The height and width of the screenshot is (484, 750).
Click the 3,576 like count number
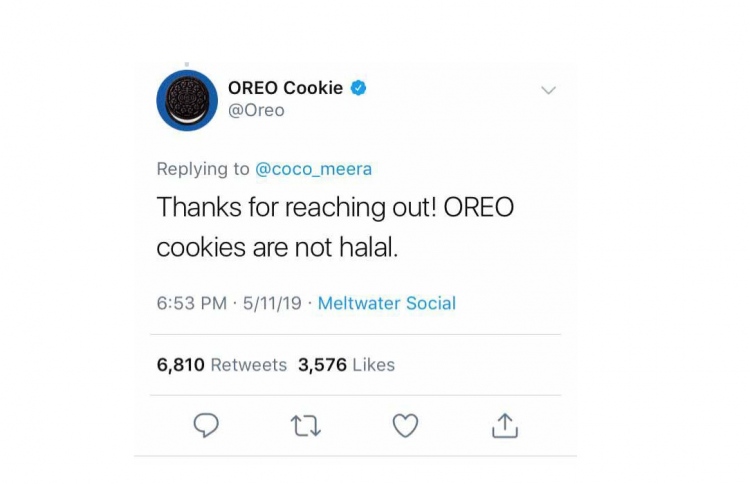pyautogui.click(x=322, y=365)
